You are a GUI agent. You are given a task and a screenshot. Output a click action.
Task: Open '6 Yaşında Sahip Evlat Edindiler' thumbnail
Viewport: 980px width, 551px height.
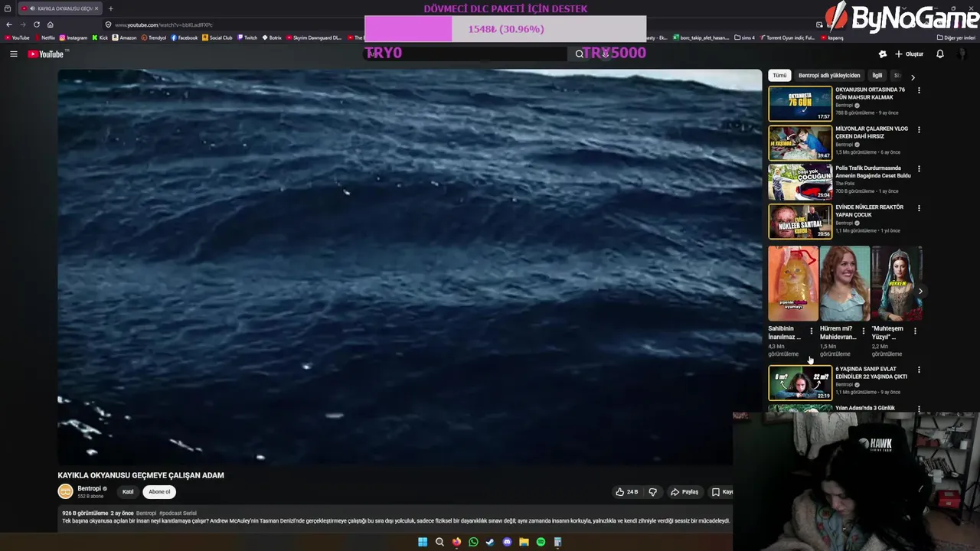click(x=800, y=383)
